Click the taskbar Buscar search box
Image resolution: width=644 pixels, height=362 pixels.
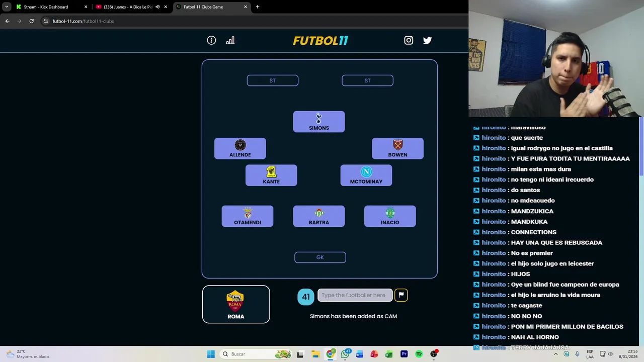257,354
